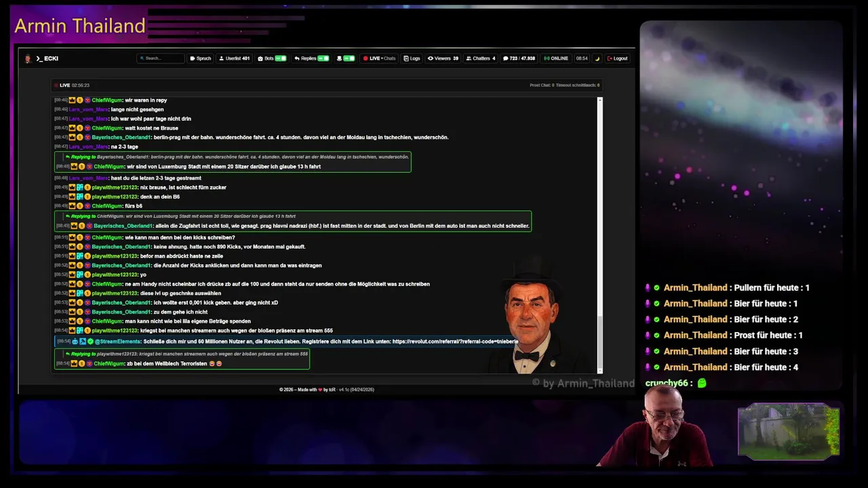Click the @StreamElements username
This screenshot has height=488, width=868.
pyautogui.click(x=118, y=342)
